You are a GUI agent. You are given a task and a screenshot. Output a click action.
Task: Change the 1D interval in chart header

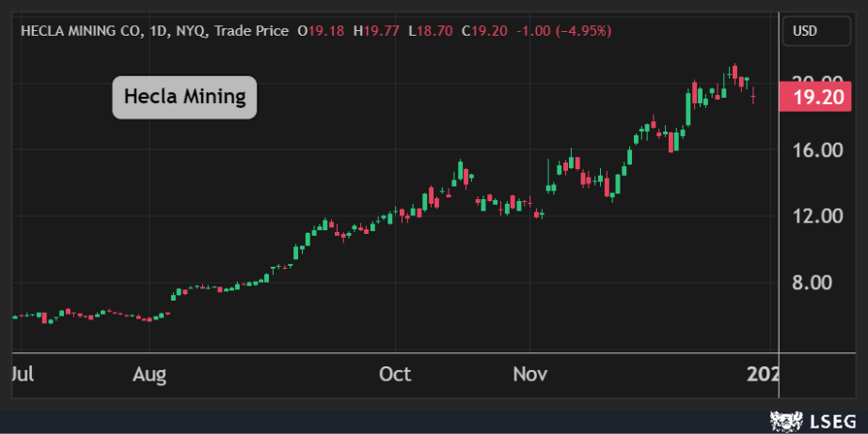tap(155, 31)
